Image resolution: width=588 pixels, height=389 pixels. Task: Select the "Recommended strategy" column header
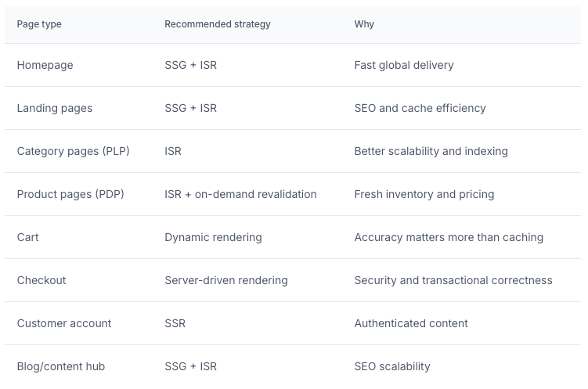pyautogui.click(x=218, y=24)
